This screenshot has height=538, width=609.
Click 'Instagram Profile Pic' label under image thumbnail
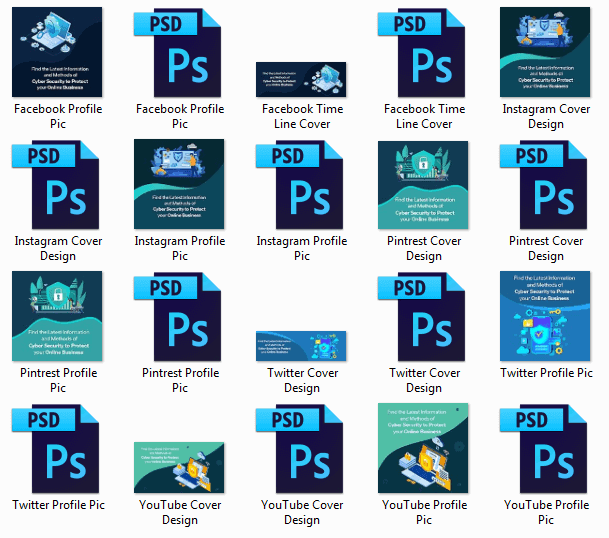[x=180, y=248]
